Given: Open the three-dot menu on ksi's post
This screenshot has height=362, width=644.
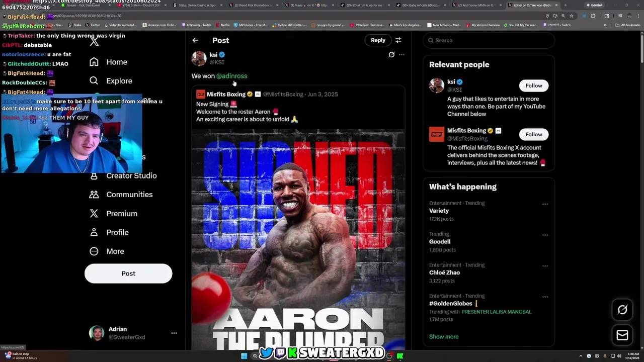Looking at the screenshot, I should (401, 55).
